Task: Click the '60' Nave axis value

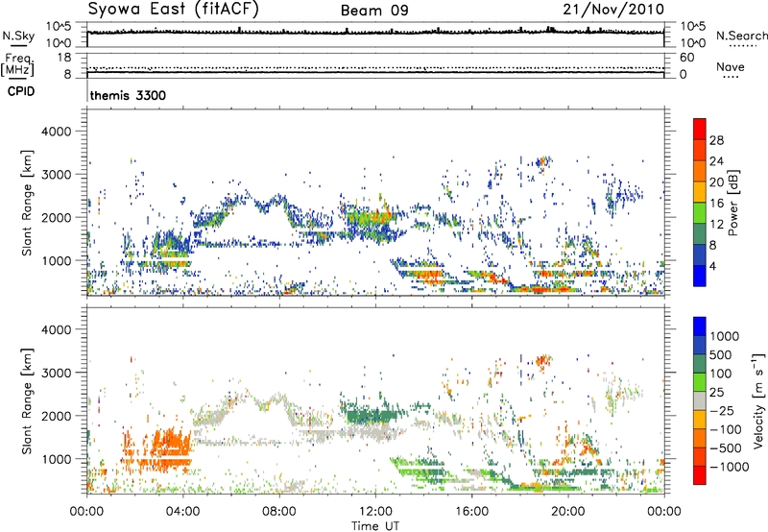Action: [686, 58]
